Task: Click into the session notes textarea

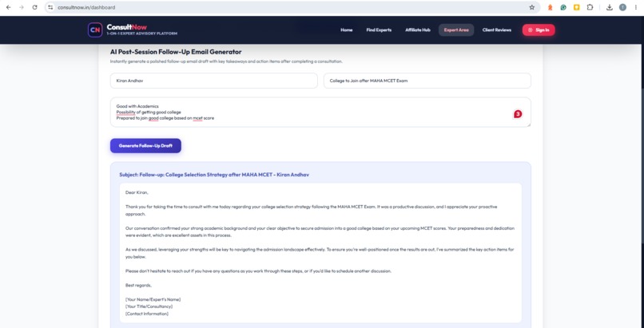Action: pyautogui.click(x=320, y=112)
